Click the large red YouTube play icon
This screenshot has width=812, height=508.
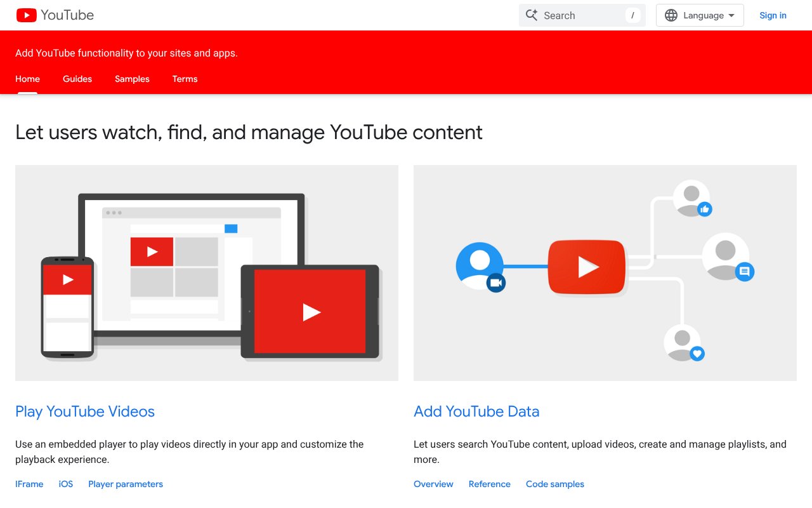coord(587,267)
